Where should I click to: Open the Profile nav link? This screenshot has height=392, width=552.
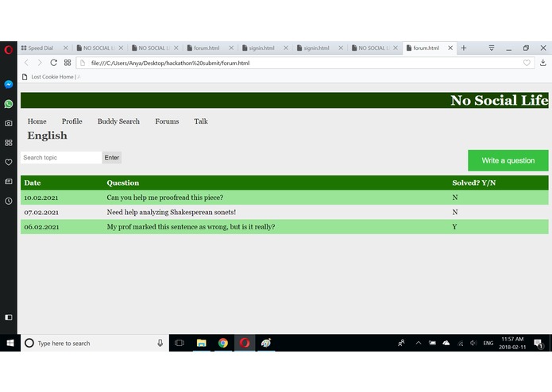[x=71, y=121]
